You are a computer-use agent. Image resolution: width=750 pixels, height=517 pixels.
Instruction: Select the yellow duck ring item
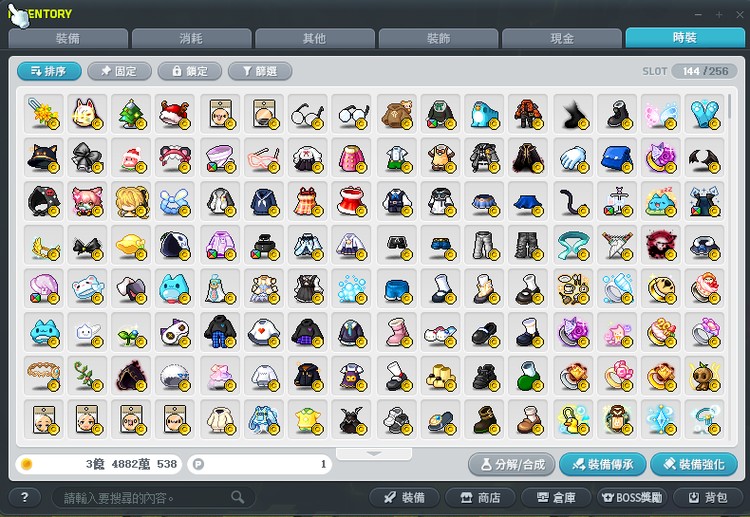573,419
